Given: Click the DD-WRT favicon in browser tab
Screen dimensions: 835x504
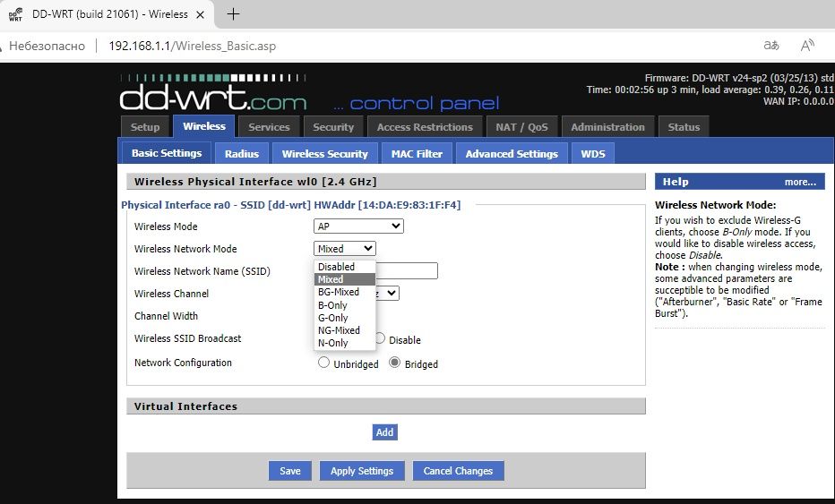Looking at the screenshot, I should coord(16,14).
